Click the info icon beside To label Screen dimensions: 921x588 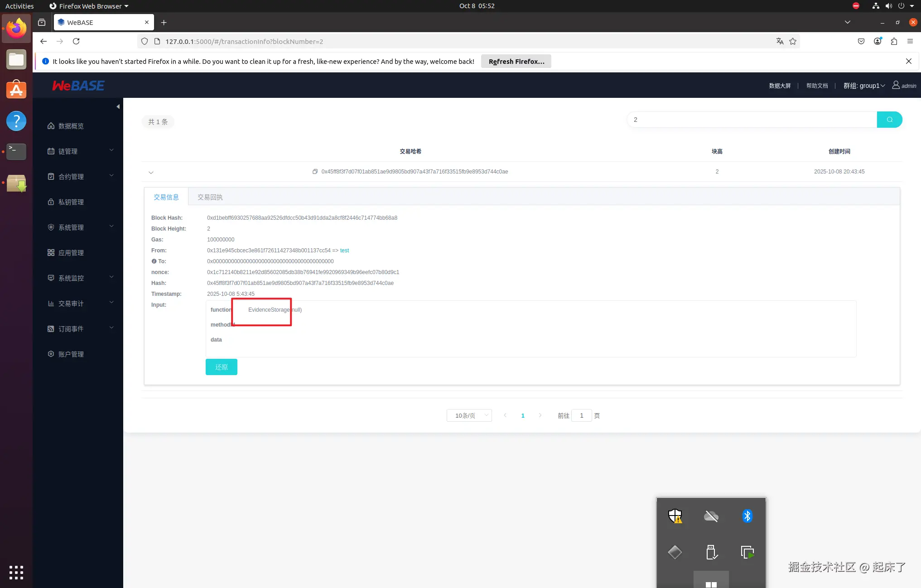pyautogui.click(x=154, y=261)
